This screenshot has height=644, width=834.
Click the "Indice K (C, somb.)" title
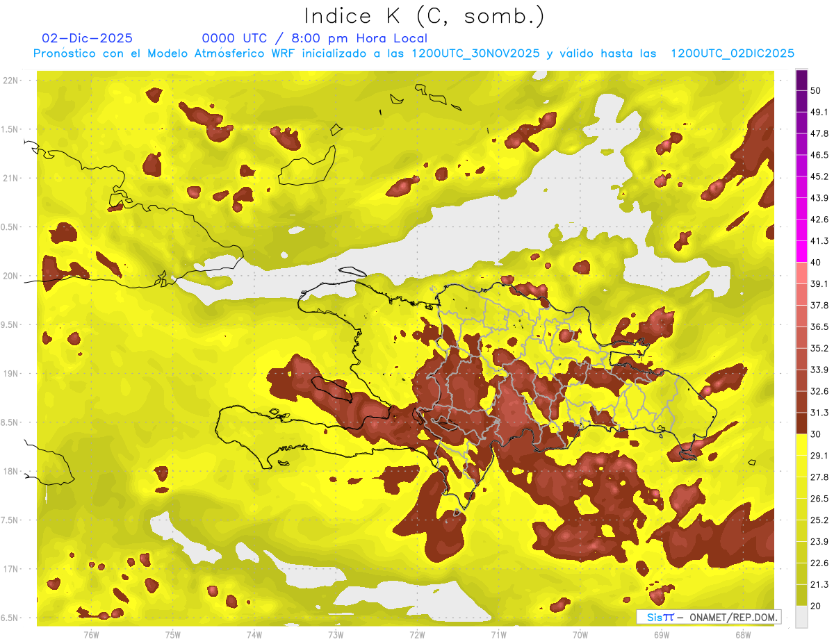click(x=425, y=16)
